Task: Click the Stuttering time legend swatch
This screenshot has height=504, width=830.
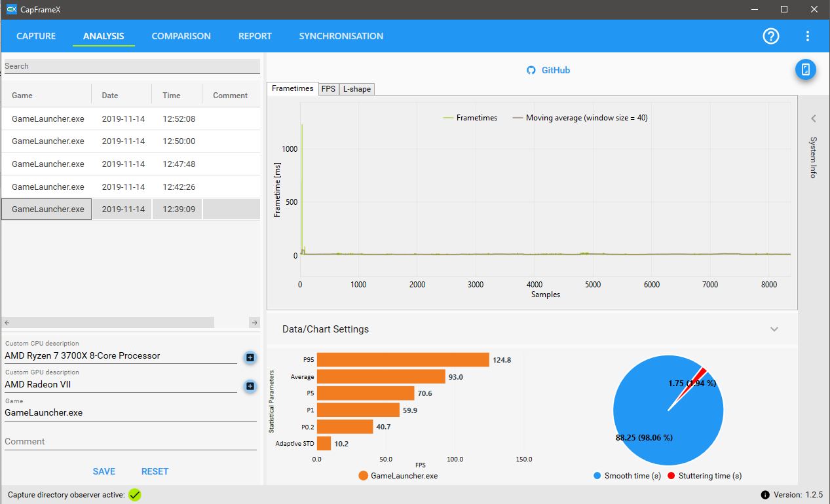Action: [671, 476]
